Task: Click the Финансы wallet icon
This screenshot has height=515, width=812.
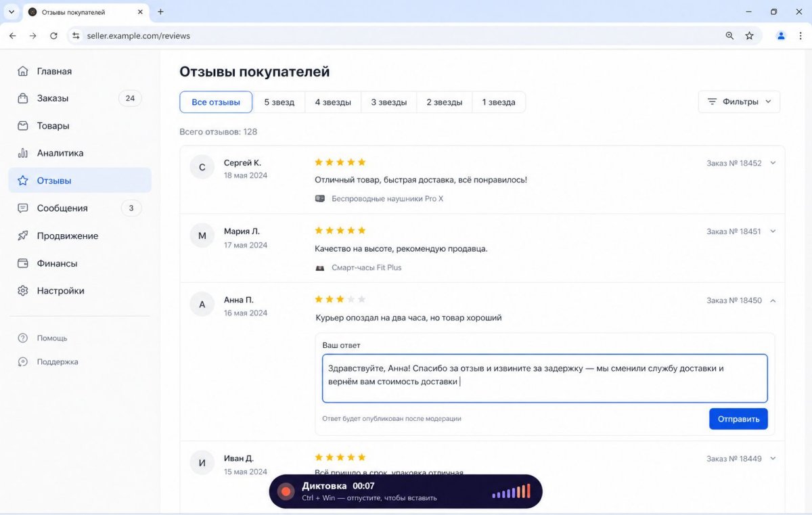Action: pyautogui.click(x=23, y=263)
